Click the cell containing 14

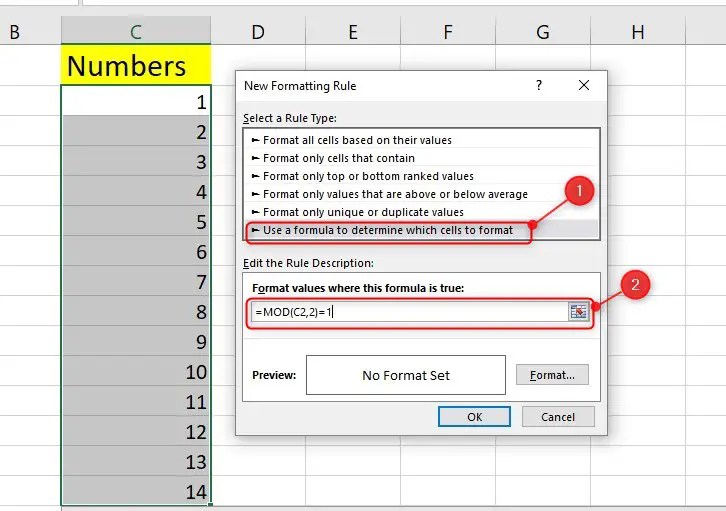click(136, 491)
